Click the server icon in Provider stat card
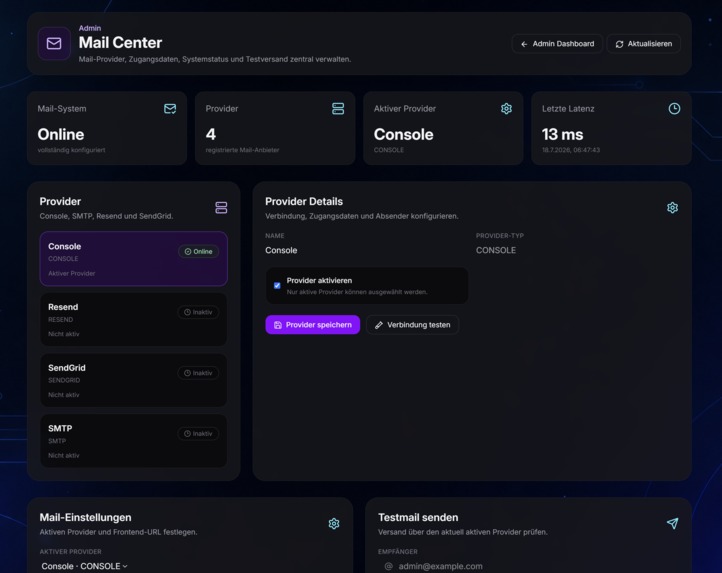Image resolution: width=722 pixels, height=573 pixels. coord(338,109)
